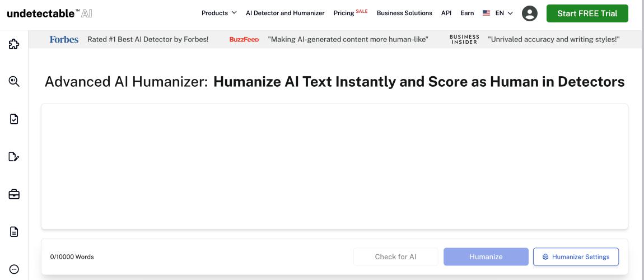Select the document checkmark icon in sidebar
Screen dimensions: 644x280
click(x=14, y=119)
